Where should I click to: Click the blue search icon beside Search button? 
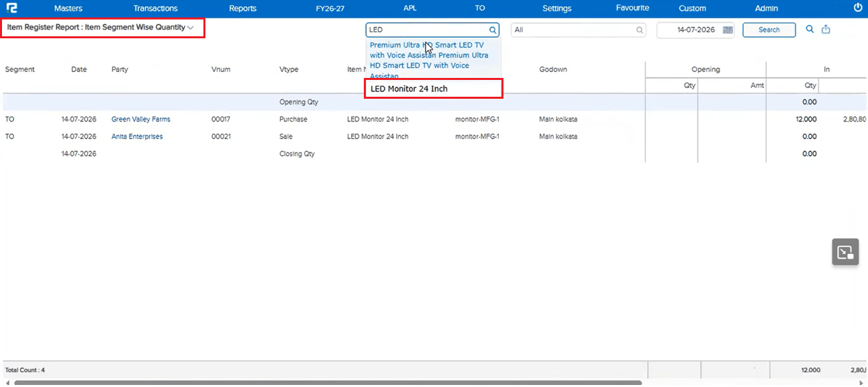point(810,30)
